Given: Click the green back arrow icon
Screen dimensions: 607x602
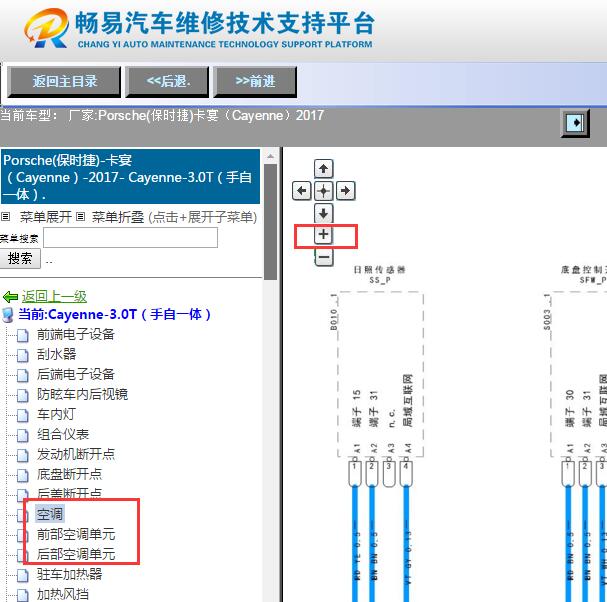Looking at the screenshot, I should tap(10, 297).
